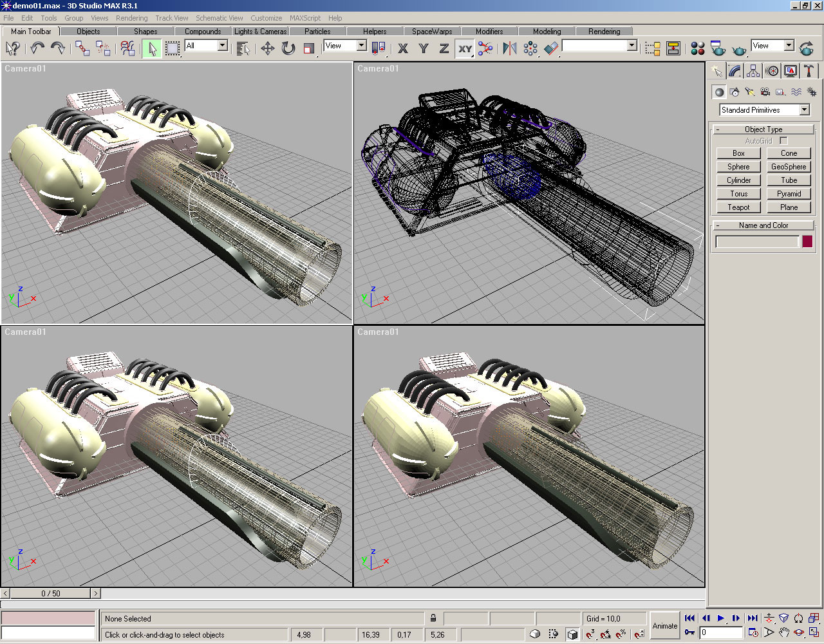Click the Undo arrow icon
The width and height of the screenshot is (824, 644).
tap(37, 48)
